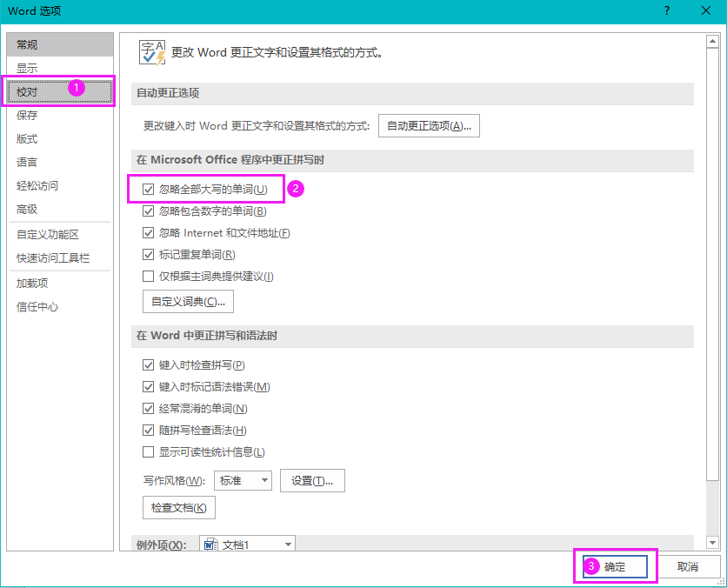The image size is (727, 588).
Task: Uncheck 标记重复单词
Action: pos(149,254)
